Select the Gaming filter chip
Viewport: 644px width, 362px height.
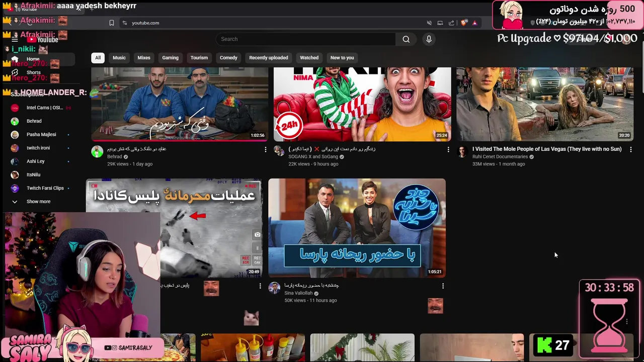170,57
